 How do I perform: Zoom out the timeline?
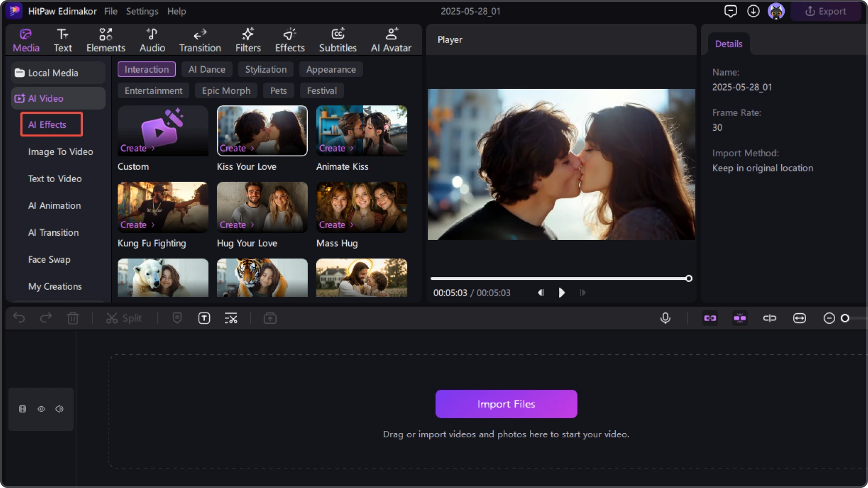tap(829, 318)
